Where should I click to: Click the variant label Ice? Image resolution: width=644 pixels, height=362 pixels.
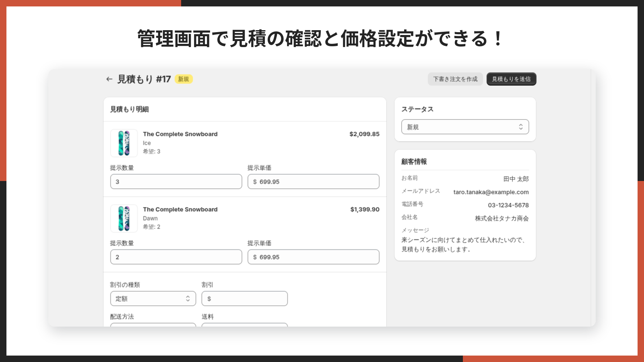[147, 143]
